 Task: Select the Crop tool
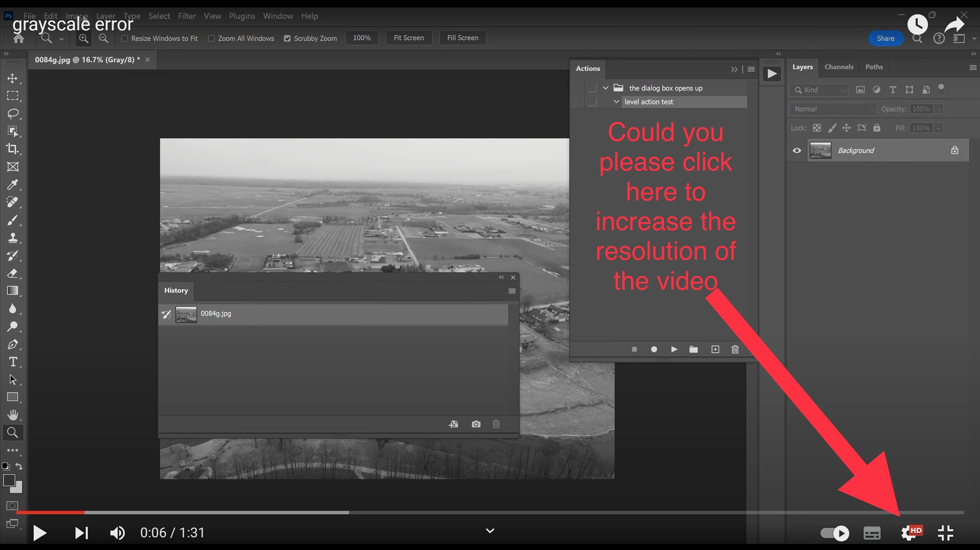[x=13, y=149]
